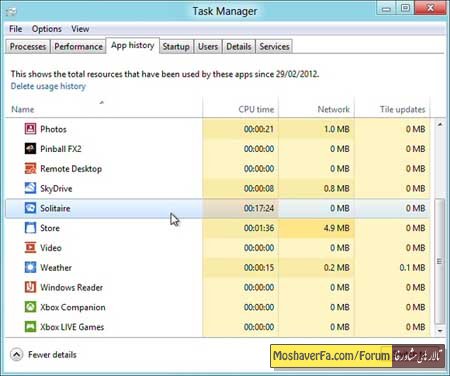Click the vertical scrollbar thumb
Viewport: 450px width, 376px height.
click(440, 261)
